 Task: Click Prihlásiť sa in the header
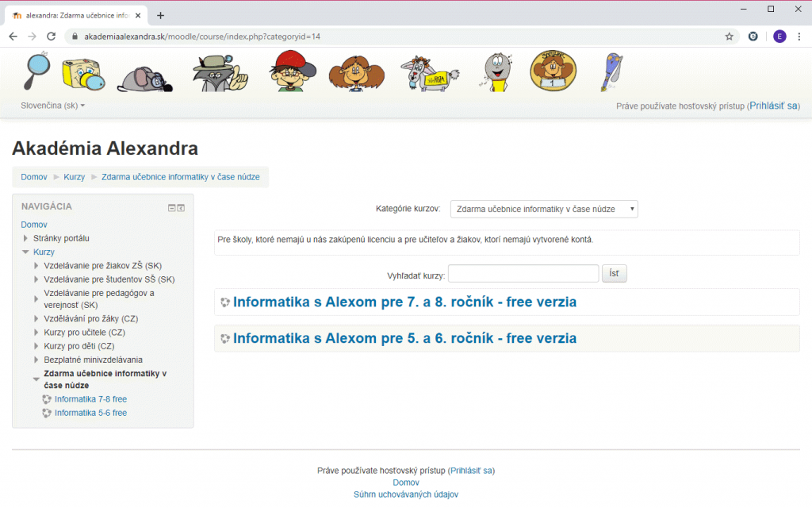point(773,106)
